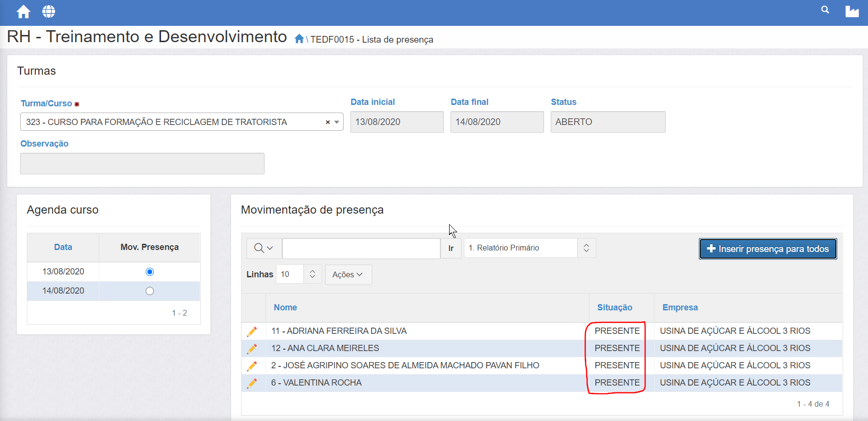Click the Ir search button
The image size is (868, 421).
pyautogui.click(x=451, y=248)
